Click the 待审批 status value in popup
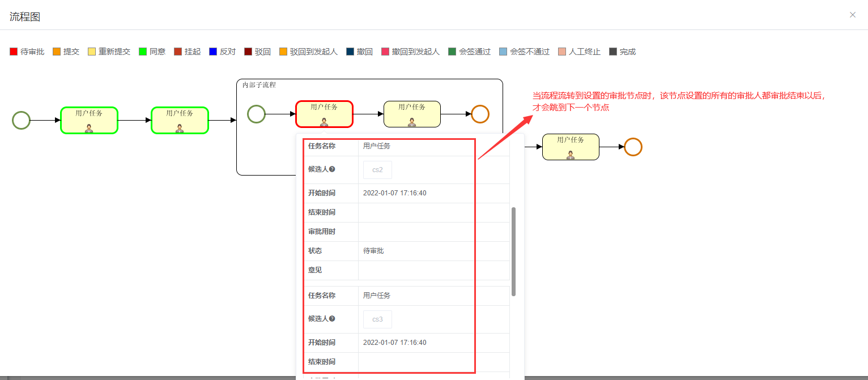 (373, 250)
